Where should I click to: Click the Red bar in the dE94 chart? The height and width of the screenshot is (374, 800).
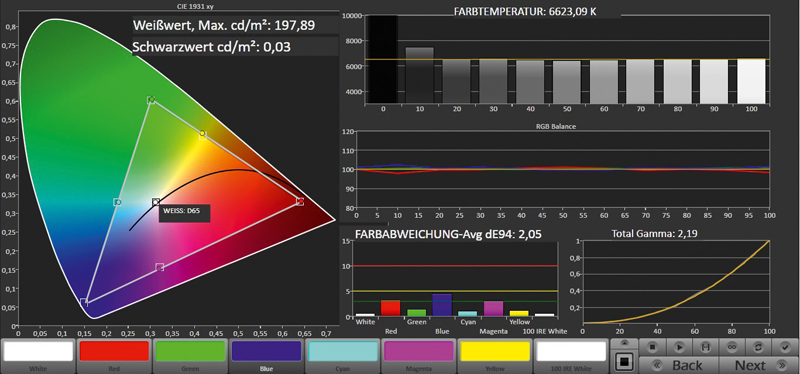(x=390, y=309)
